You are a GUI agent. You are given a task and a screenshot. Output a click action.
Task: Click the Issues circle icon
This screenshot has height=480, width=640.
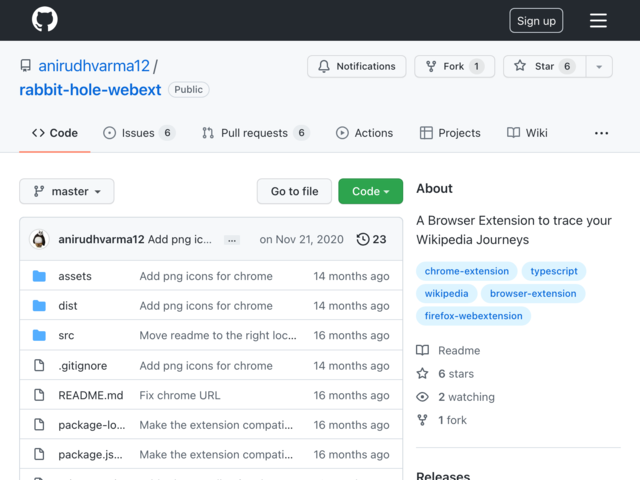(x=109, y=133)
